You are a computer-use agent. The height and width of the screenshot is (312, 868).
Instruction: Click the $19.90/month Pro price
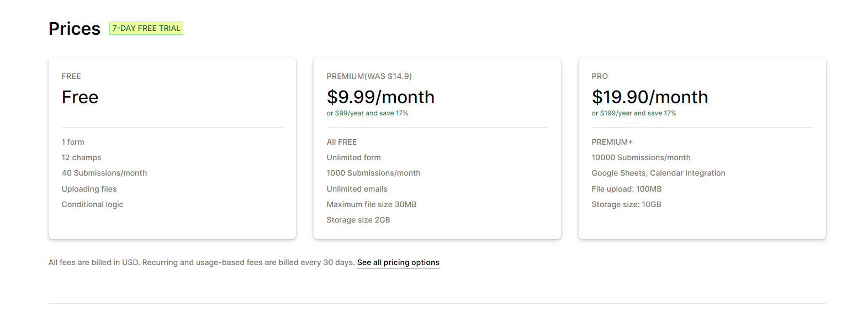click(x=650, y=97)
